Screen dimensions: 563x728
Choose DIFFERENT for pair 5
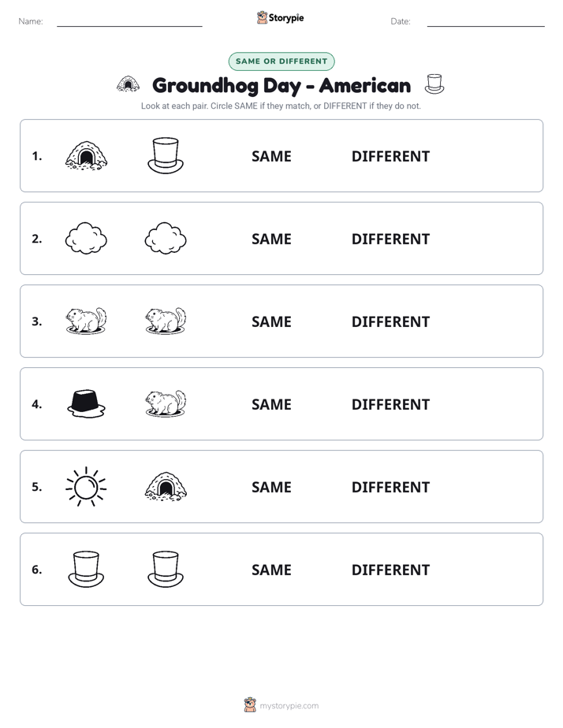click(390, 487)
